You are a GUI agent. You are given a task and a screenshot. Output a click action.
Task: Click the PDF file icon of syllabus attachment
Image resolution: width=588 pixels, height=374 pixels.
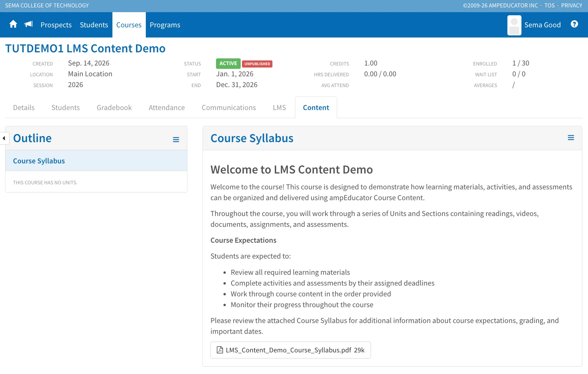(220, 350)
